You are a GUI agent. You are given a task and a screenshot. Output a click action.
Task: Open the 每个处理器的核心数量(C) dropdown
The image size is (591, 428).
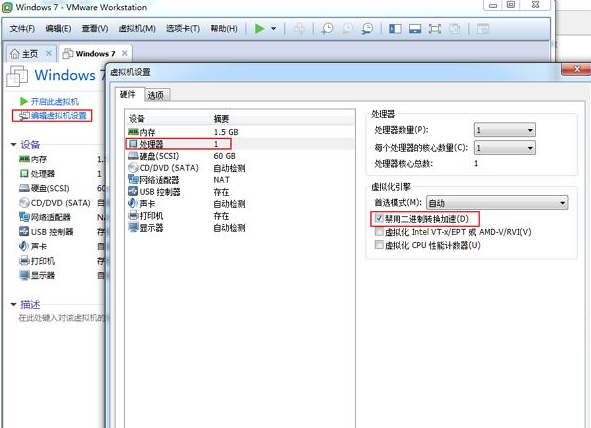pos(504,148)
